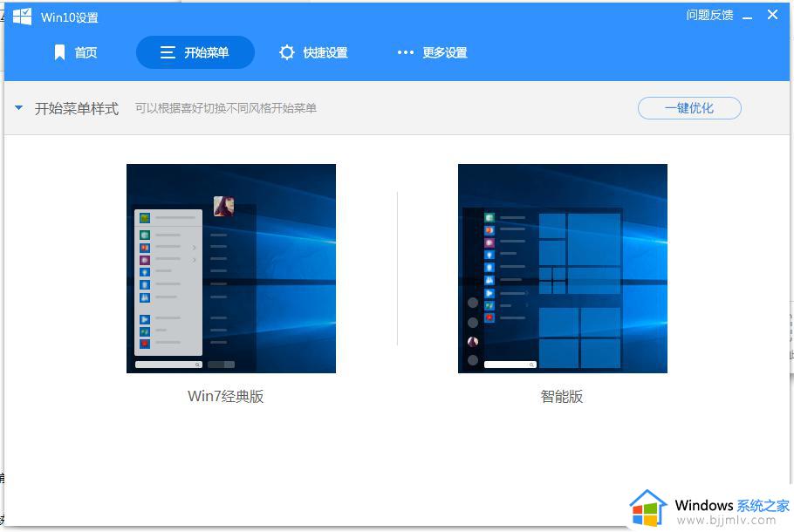Close the Win10设置 window

(x=772, y=15)
